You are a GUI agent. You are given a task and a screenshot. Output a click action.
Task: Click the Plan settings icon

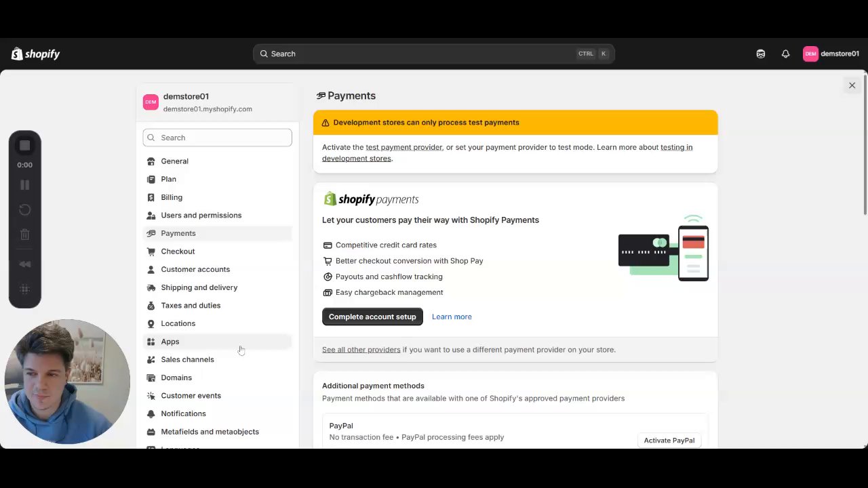point(151,179)
